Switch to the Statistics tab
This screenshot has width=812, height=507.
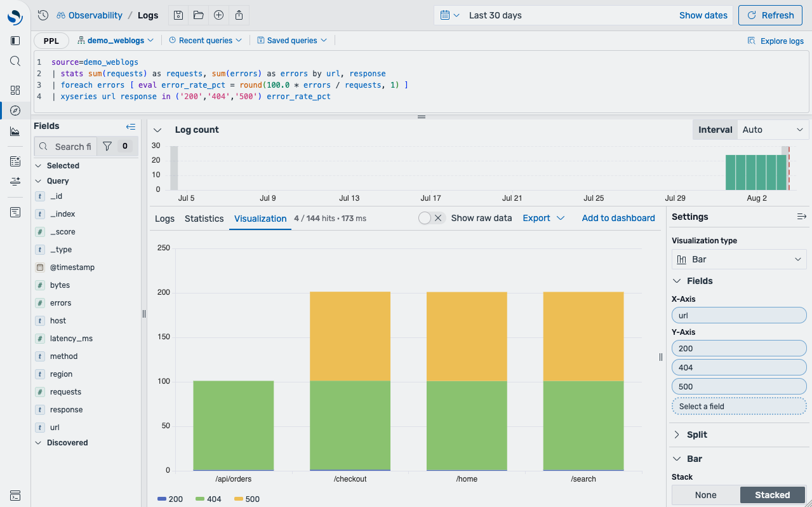tap(204, 219)
